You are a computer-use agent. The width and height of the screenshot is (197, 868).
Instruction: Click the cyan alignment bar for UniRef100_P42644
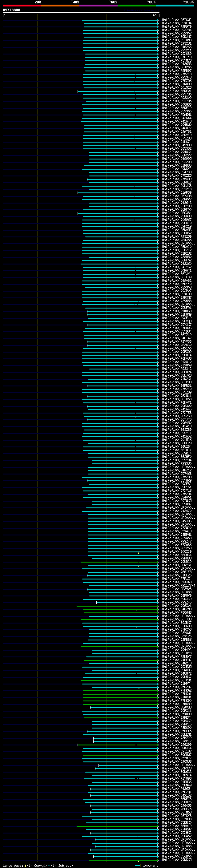tap(121, 118)
